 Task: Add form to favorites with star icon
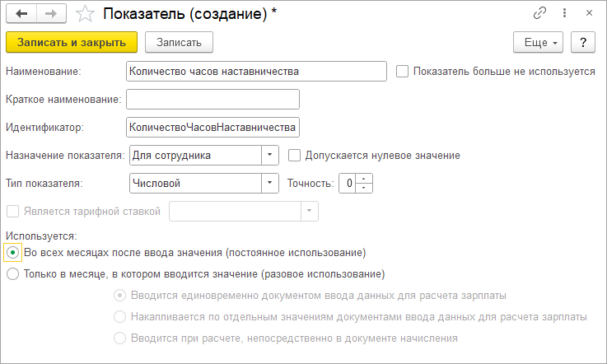[x=85, y=14]
